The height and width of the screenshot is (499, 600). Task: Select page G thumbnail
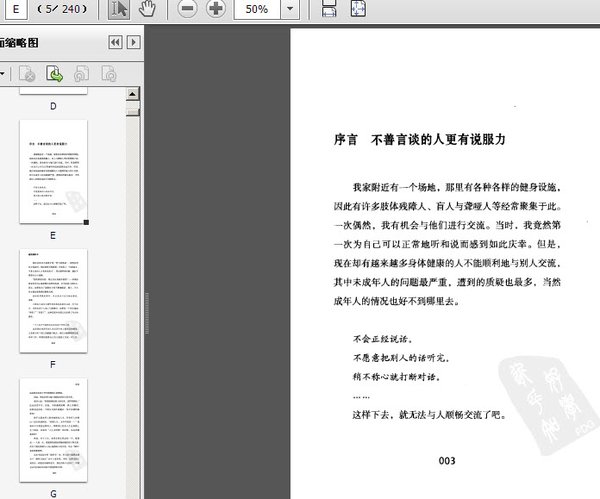(x=54, y=430)
